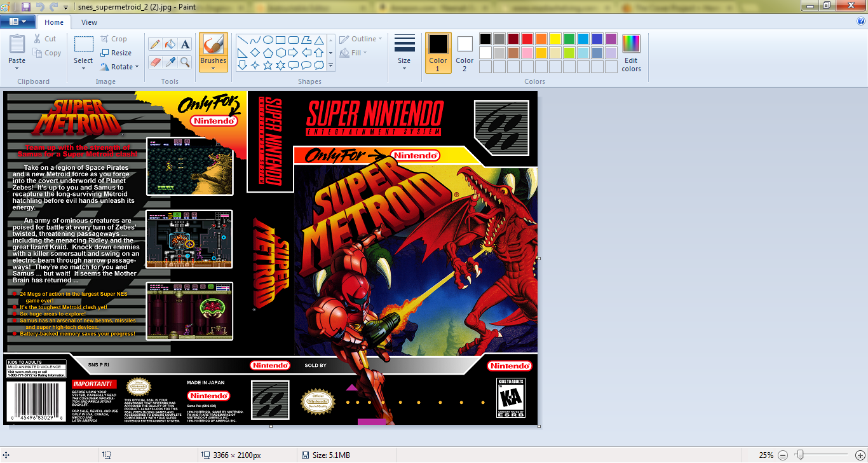The height and width of the screenshot is (463, 868).
Task: Choose the Diamond shape
Action: (x=255, y=52)
